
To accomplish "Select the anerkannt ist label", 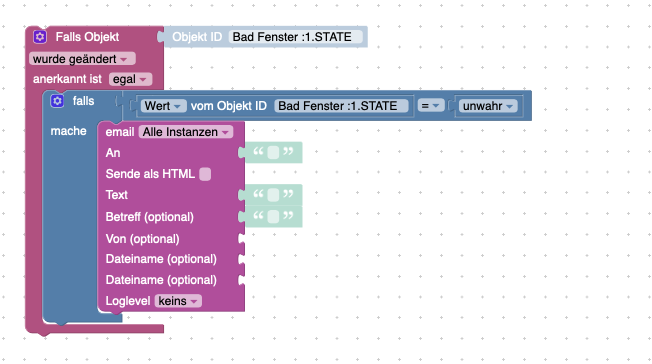I will (x=67, y=79).
